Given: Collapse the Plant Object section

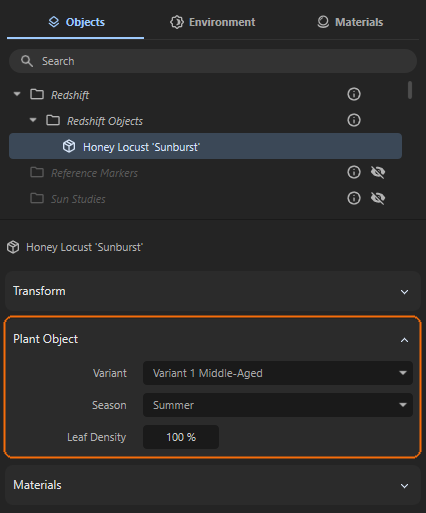Looking at the screenshot, I should [404, 340].
